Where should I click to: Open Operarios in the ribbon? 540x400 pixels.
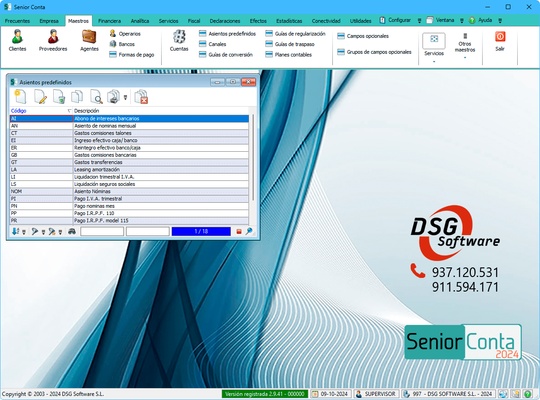[x=125, y=34]
